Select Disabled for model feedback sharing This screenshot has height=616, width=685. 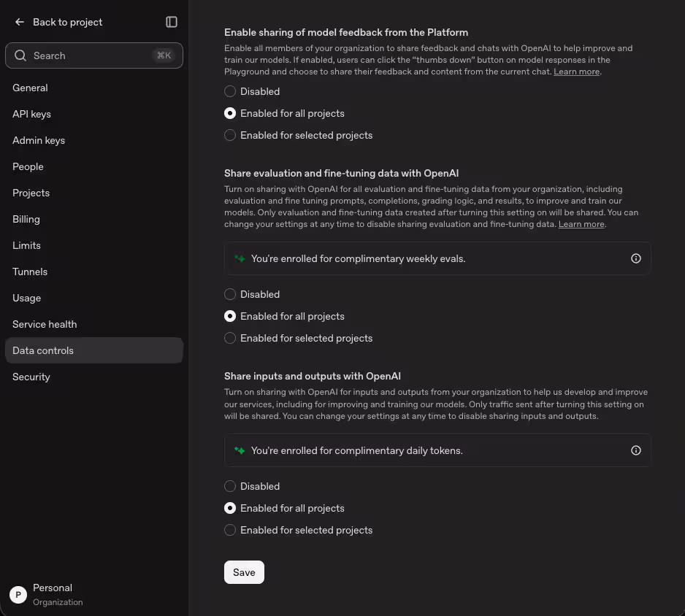[x=230, y=91]
